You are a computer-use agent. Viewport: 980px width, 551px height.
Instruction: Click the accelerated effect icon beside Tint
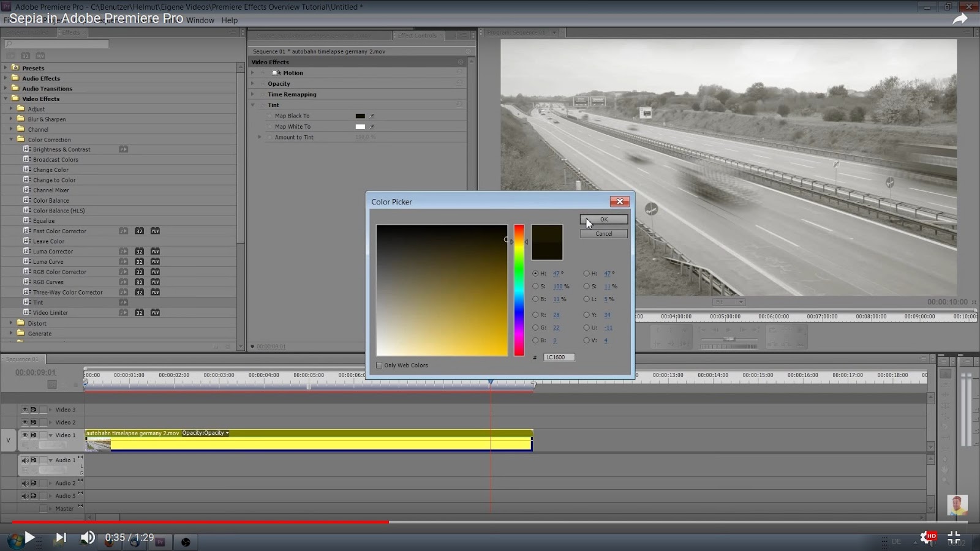tap(123, 302)
